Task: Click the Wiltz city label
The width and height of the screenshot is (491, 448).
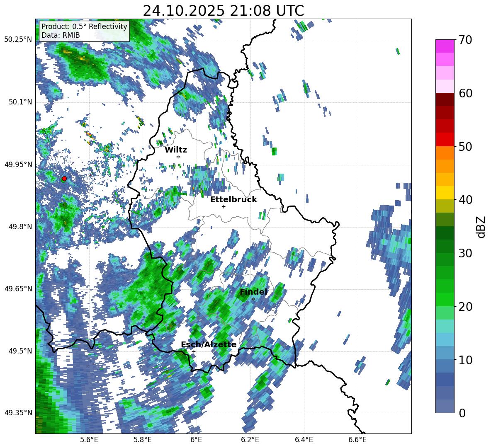Action: coord(176,150)
